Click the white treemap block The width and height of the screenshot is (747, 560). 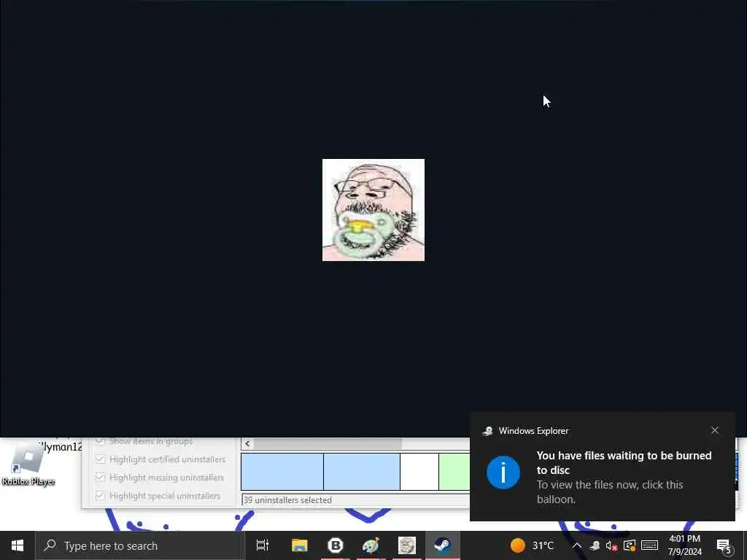[x=419, y=472]
